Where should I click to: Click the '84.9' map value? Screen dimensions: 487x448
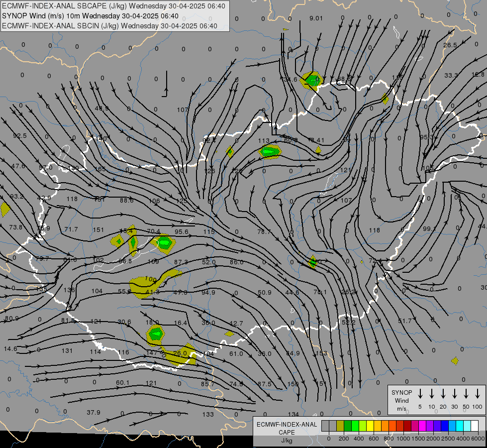coord(293,353)
